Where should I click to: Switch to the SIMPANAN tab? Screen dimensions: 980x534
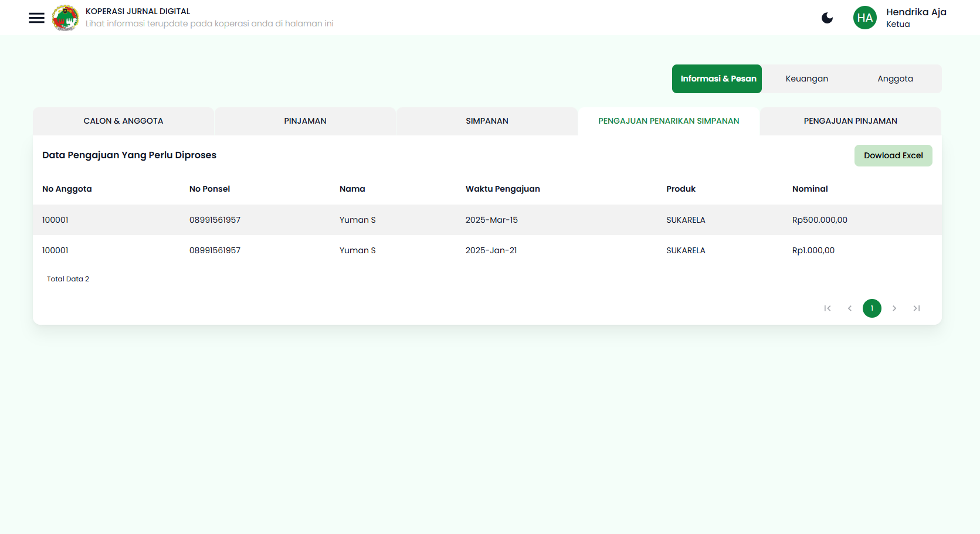click(x=487, y=121)
